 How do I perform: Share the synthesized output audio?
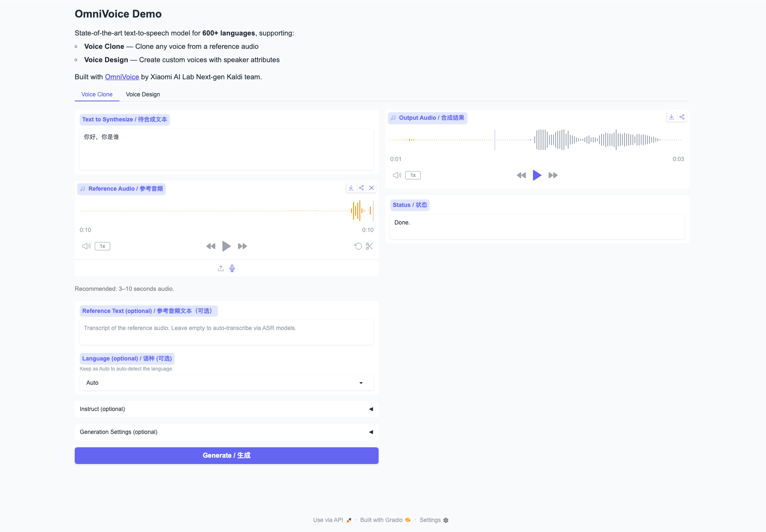tap(682, 117)
